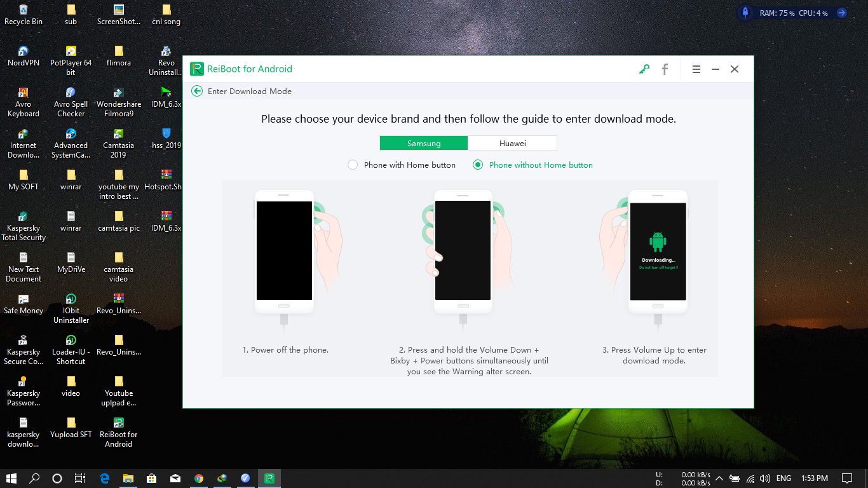Click the "Enter Download Mode" header label

(x=250, y=91)
